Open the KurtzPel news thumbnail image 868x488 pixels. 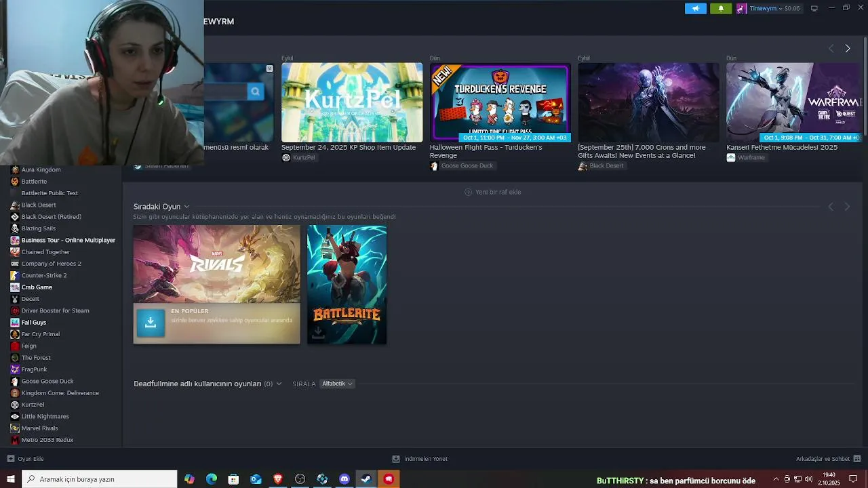[x=352, y=102]
